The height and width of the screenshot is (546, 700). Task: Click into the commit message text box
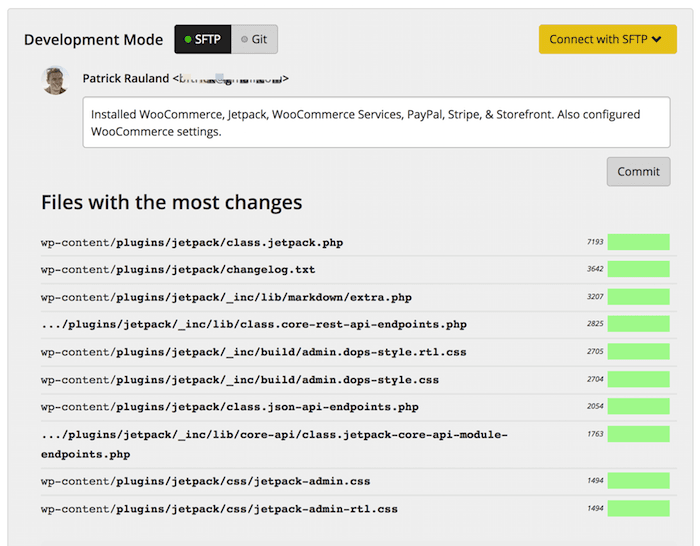376,122
